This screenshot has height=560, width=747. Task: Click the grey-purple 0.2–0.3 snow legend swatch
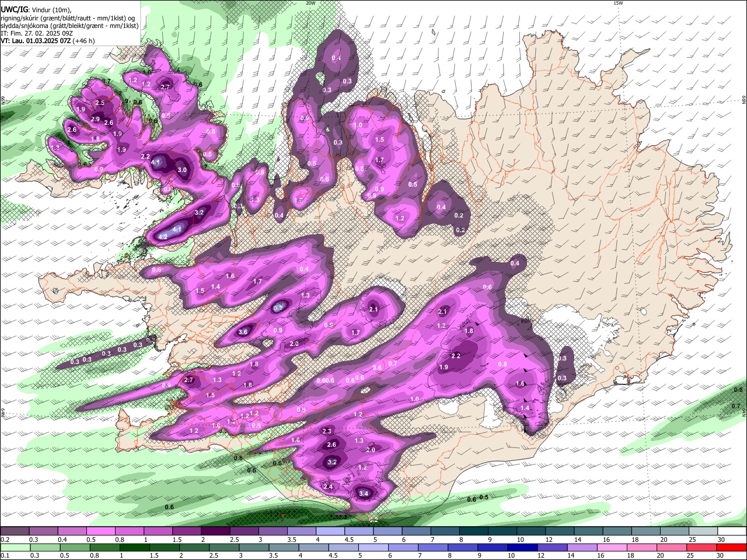pos(15,531)
